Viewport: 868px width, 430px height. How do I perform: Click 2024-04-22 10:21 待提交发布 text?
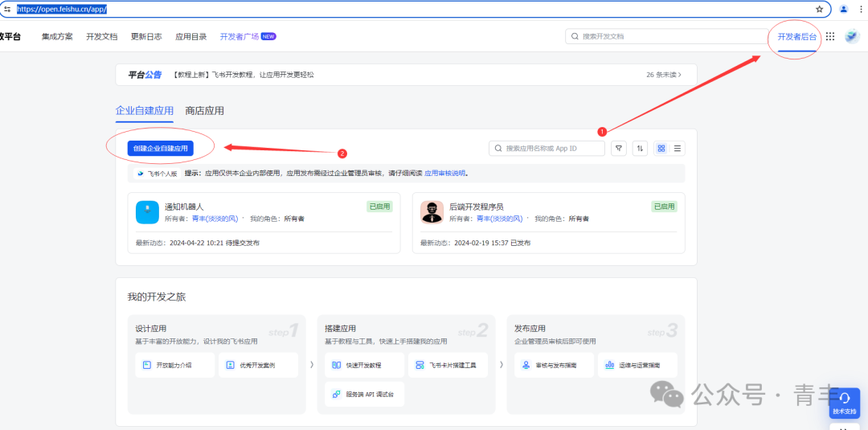[x=215, y=243]
